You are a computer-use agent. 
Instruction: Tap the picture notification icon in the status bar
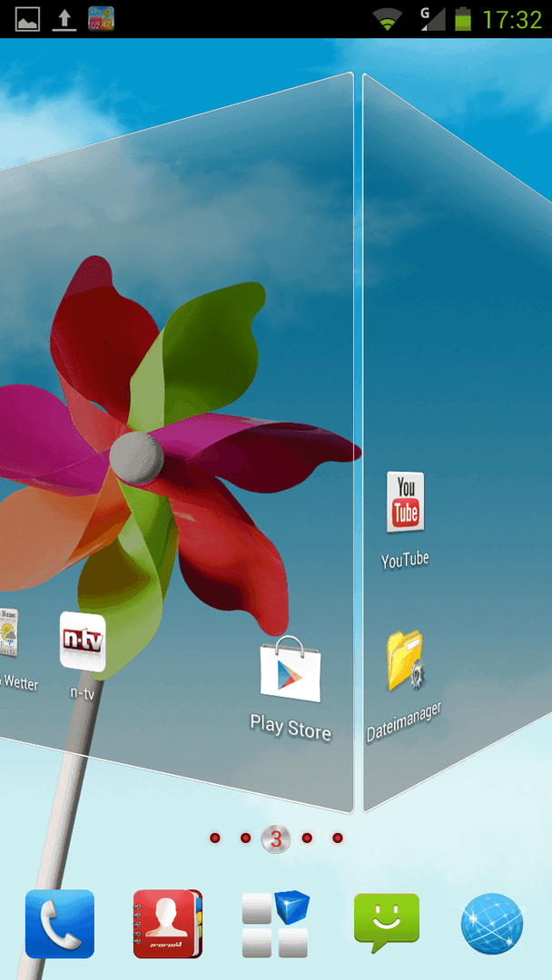coord(27,19)
